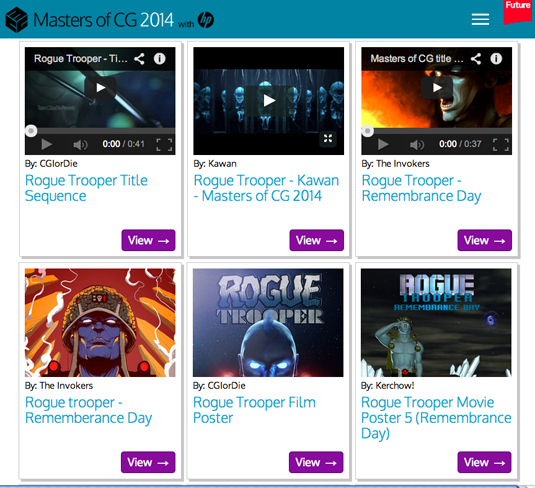View the Rogue Trooper Movie Poster 5 entry
The height and width of the screenshot is (488, 535).
[x=485, y=462]
